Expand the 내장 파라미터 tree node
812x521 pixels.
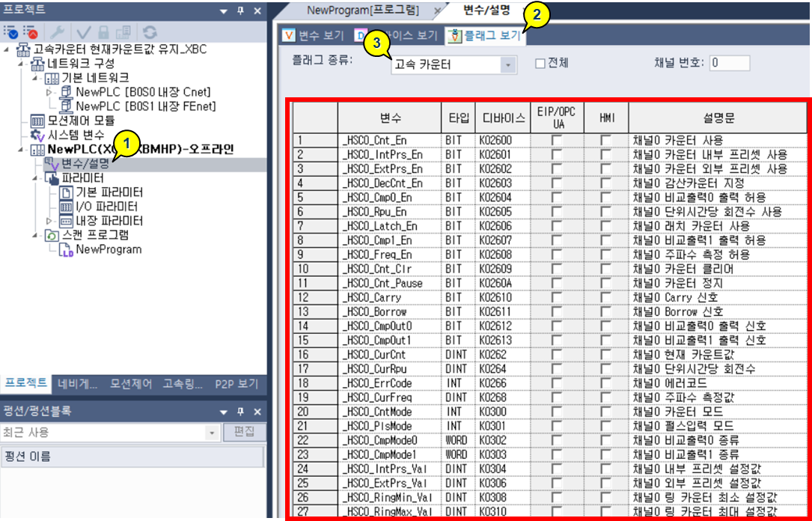point(49,222)
